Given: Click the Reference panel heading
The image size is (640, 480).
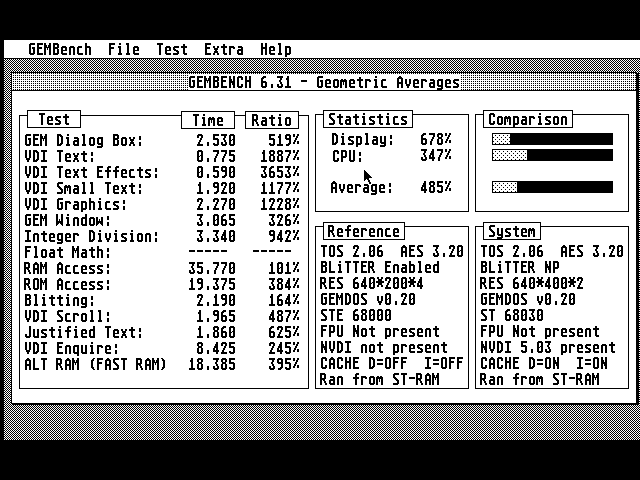Looking at the screenshot, I should tap(364, 231).
